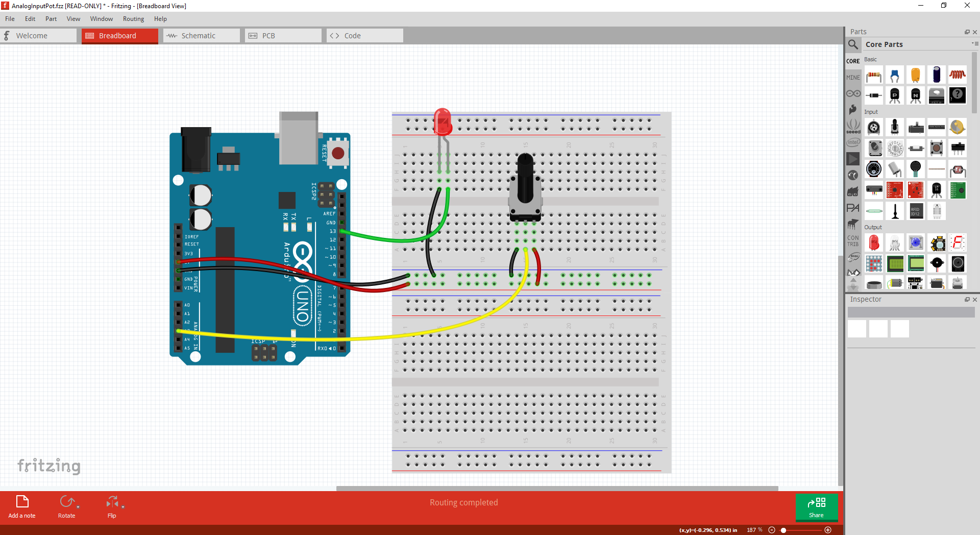Choose the seven-segment display part

click(x=958, y=243)
